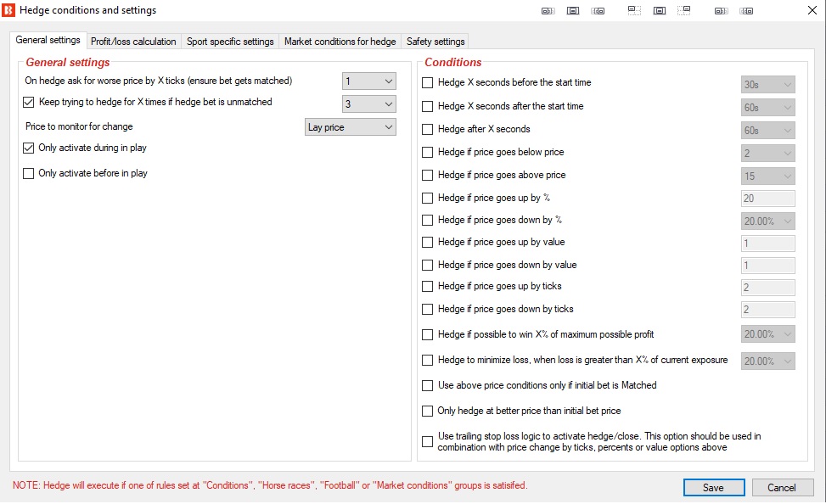Open the 60s dropdown for seconds after start time
This screenshot has height=504, width=826.
768,108
